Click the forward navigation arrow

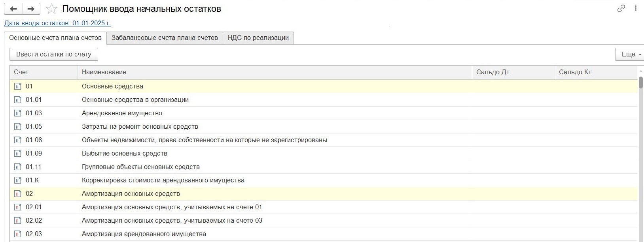(31, 9)
